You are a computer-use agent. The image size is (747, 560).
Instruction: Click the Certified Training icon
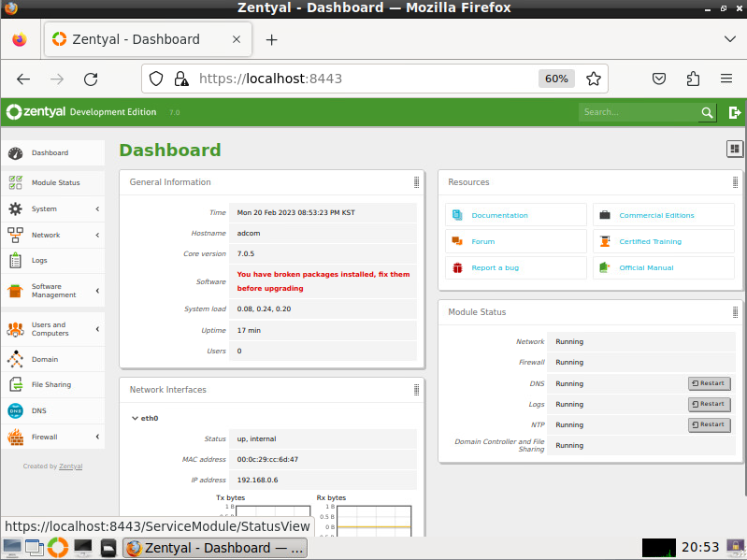pos(605,241)
